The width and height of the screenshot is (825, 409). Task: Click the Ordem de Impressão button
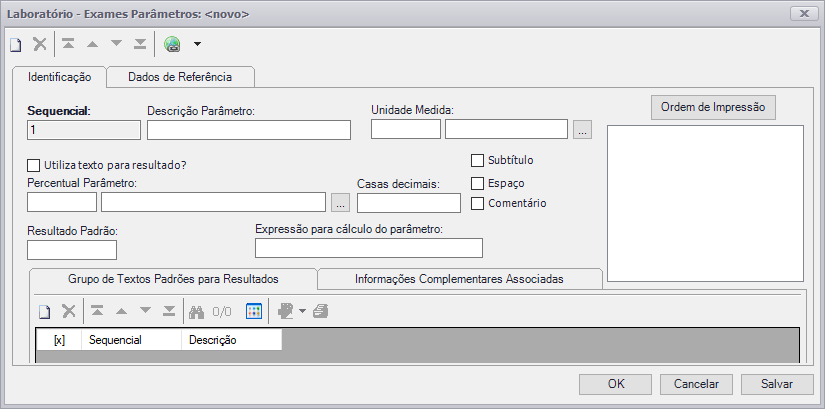click(713, 107)
